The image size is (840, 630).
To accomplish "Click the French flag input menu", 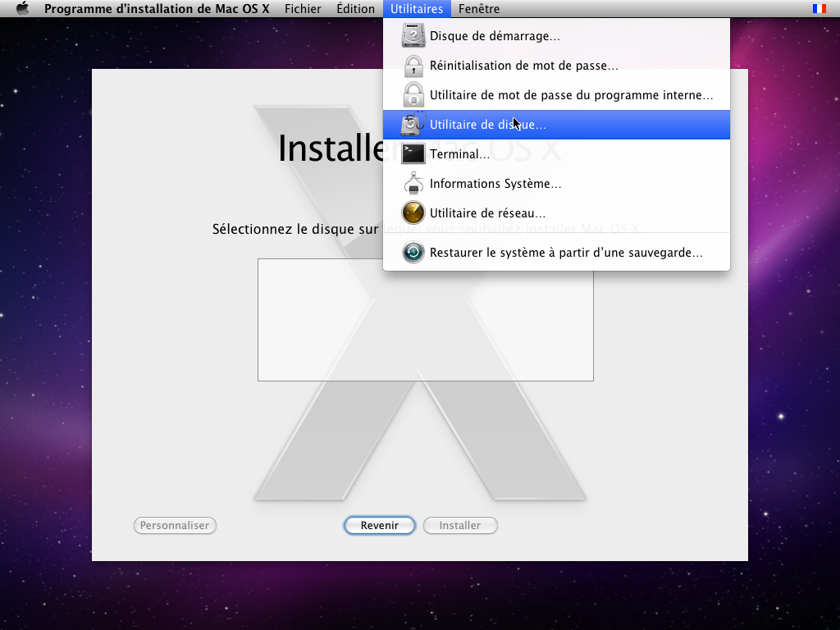I will point(819,9).
